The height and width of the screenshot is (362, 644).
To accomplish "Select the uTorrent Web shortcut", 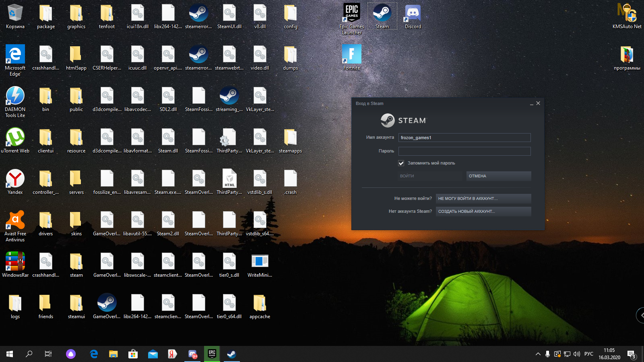I will coord(15,140).
